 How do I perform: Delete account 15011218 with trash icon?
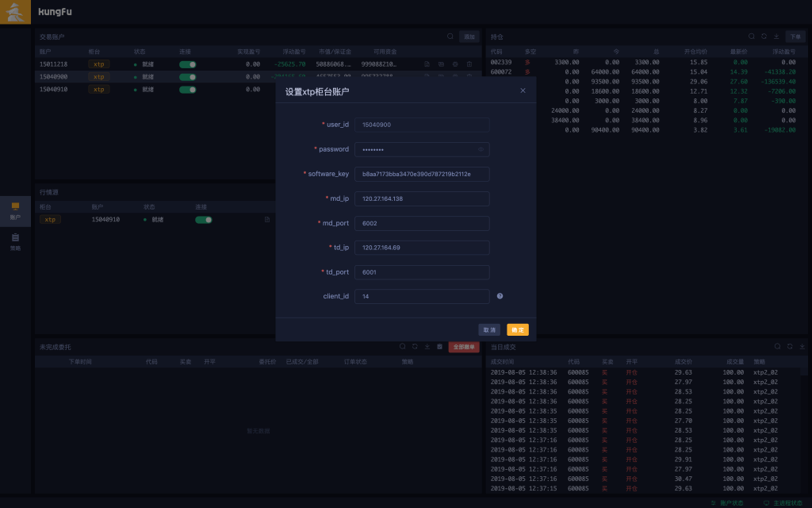pyautogui.click(x=469, y=64)
